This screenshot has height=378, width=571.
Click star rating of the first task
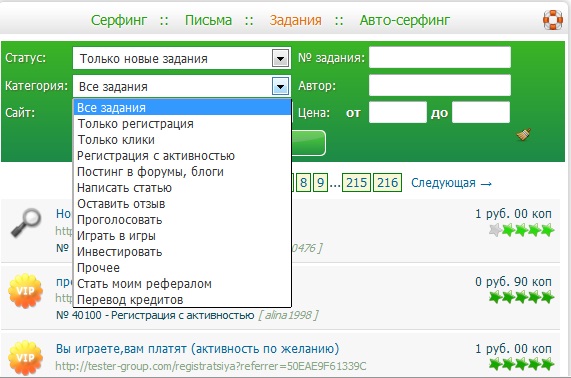[521, 230]
